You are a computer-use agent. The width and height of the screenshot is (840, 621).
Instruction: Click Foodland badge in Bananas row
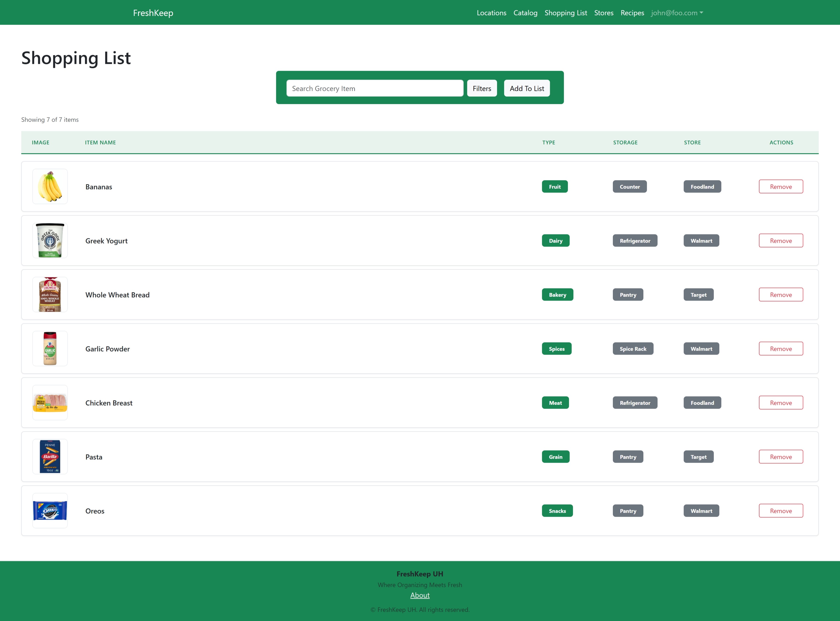pyautogui.click(x=702, y=186)
